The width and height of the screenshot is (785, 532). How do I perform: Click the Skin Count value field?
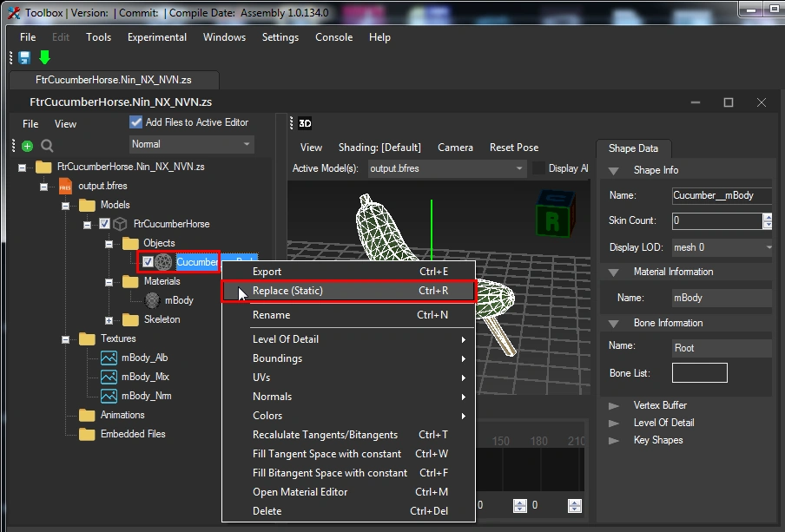pyautogui.click(x=717, y=220)
